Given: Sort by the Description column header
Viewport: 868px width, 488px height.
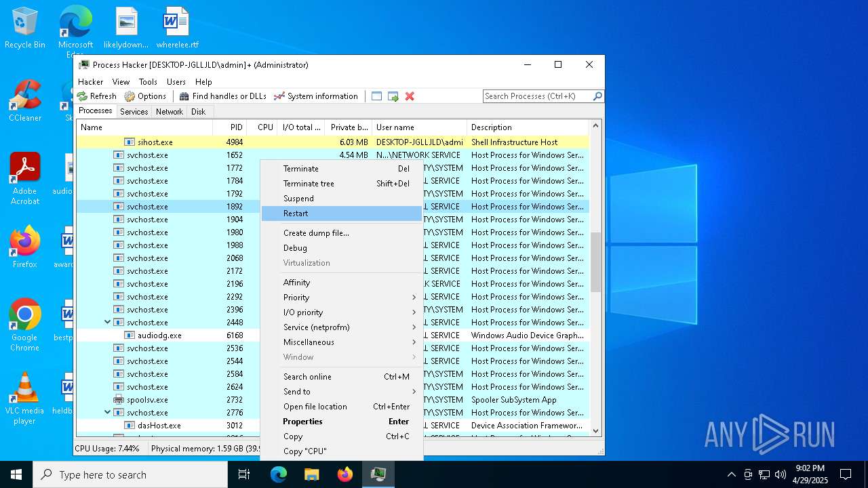Looking at the screenshot, I should click(528, 127).
